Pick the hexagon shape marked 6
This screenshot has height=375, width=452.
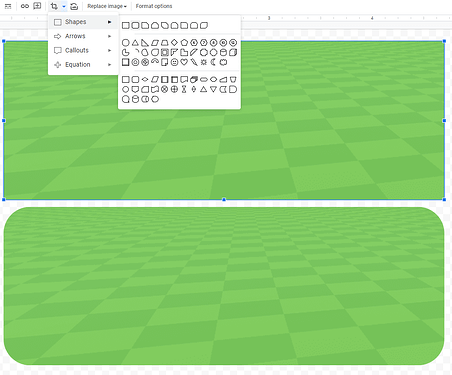point(194,43)
